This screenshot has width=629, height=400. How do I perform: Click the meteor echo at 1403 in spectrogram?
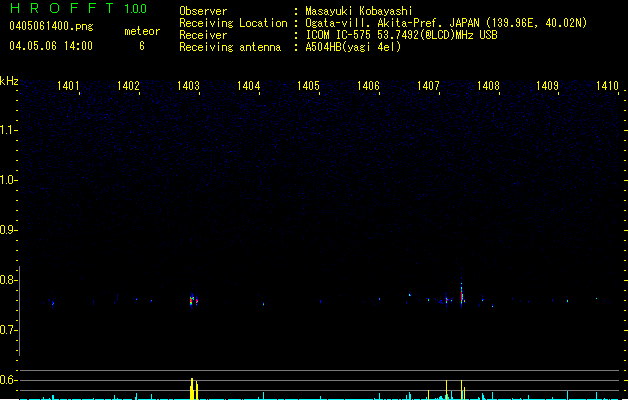coord(193,301)
